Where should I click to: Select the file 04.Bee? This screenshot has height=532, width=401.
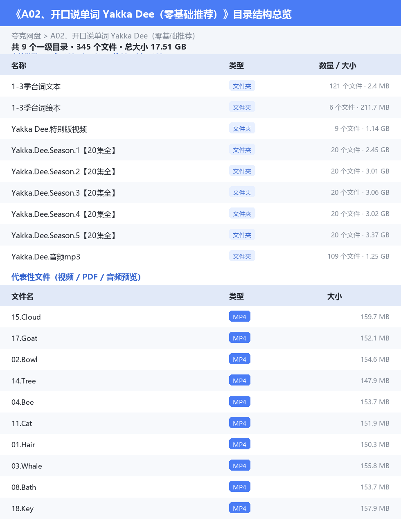click(23, 402)
